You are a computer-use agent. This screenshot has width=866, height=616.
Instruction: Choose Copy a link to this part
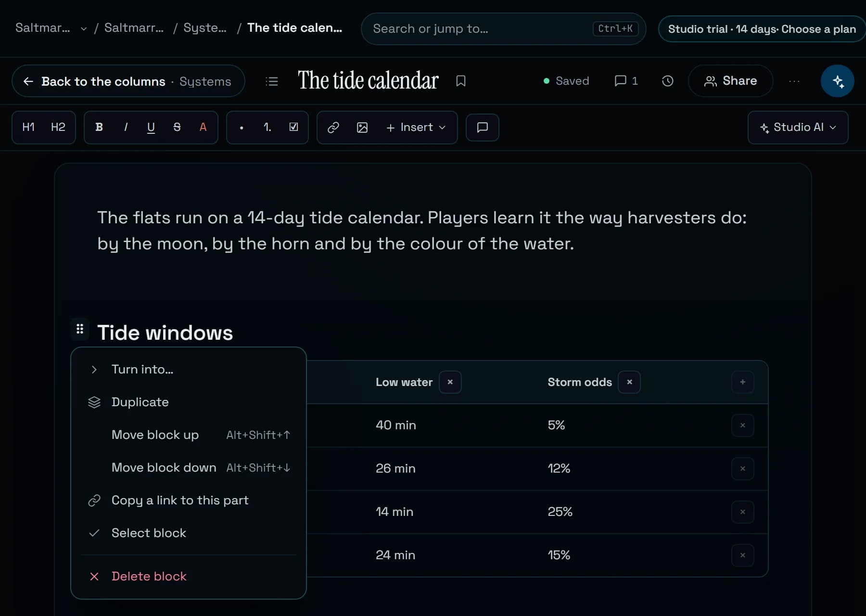pos(189,500)
